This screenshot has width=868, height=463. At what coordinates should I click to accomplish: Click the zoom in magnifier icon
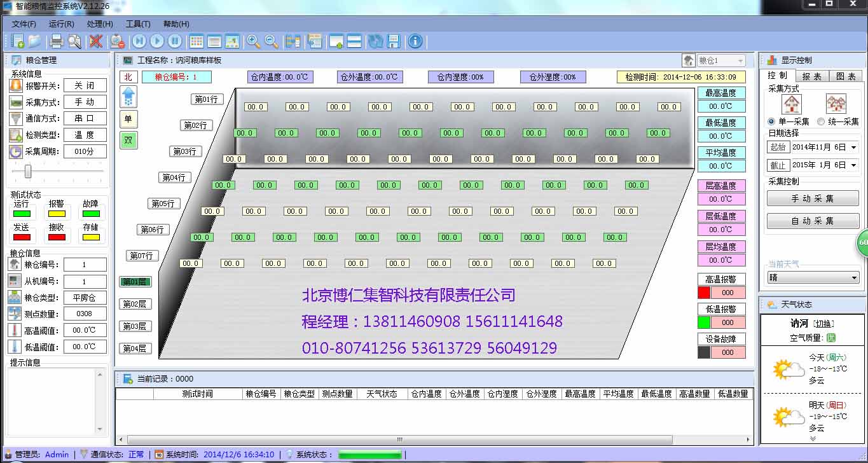tap(254, 41)
